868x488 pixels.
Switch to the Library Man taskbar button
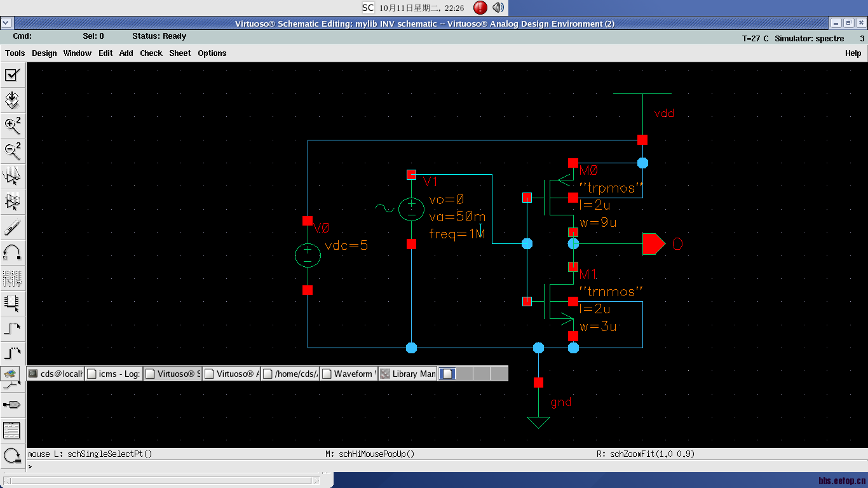pyautogui.click(x=408, y=374)
